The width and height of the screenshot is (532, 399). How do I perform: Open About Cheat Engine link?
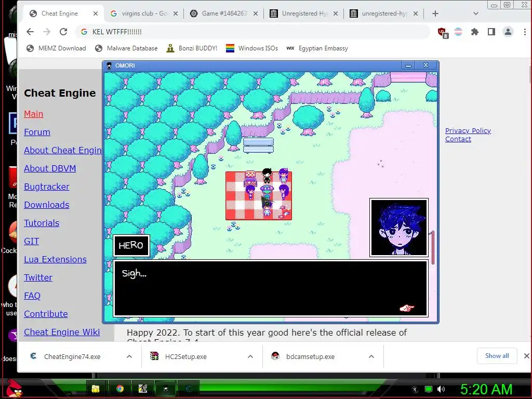pos(63,150)
